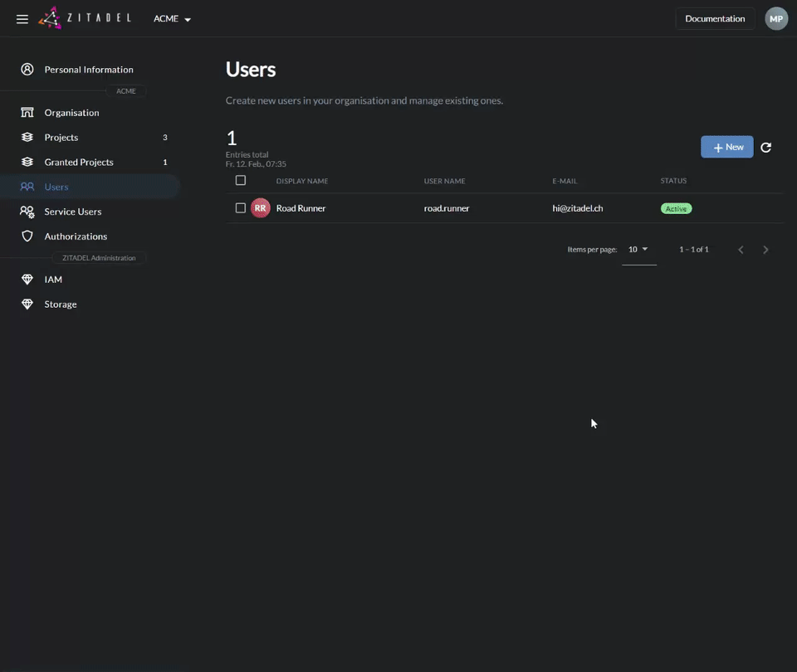797x672 pixels.
Task: Toggle the Active status badge
Action: (x=676, y=207)
